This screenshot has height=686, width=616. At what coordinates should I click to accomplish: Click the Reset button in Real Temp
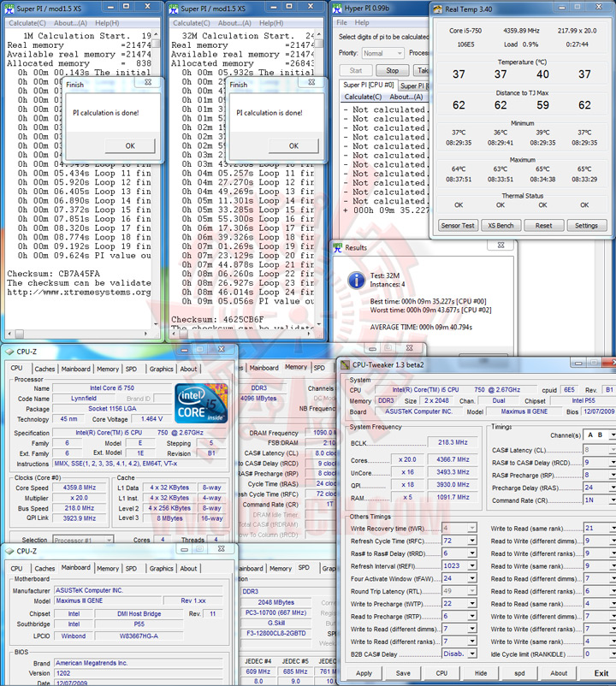543,226
